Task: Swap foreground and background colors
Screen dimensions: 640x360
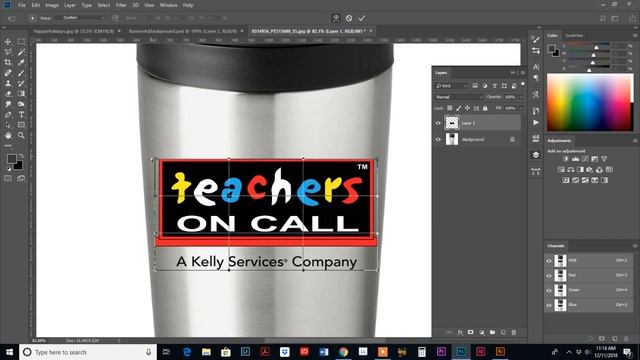Action: (x=21, y=156)
